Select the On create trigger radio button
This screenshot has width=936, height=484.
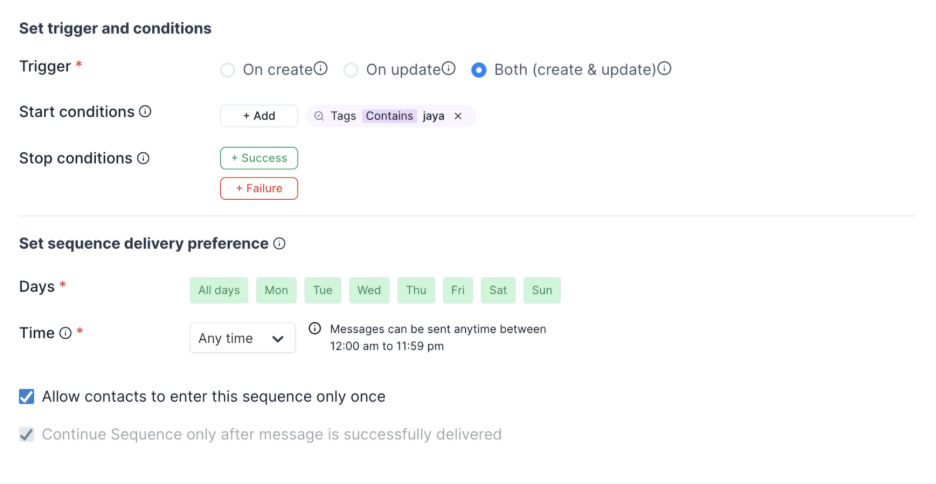(227, 70)
